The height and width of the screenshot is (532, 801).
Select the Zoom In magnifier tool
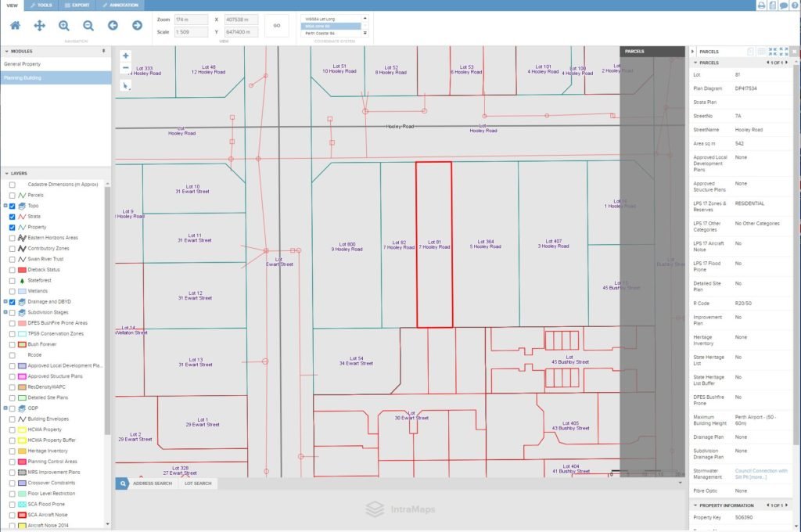(x=62, y=25)
